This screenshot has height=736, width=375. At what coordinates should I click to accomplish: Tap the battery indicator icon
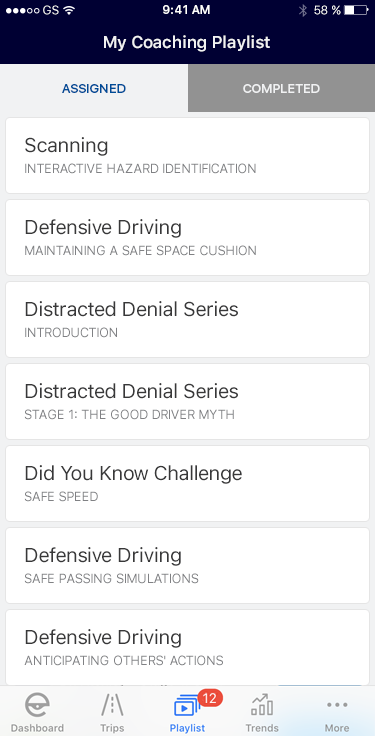point(355,10)
